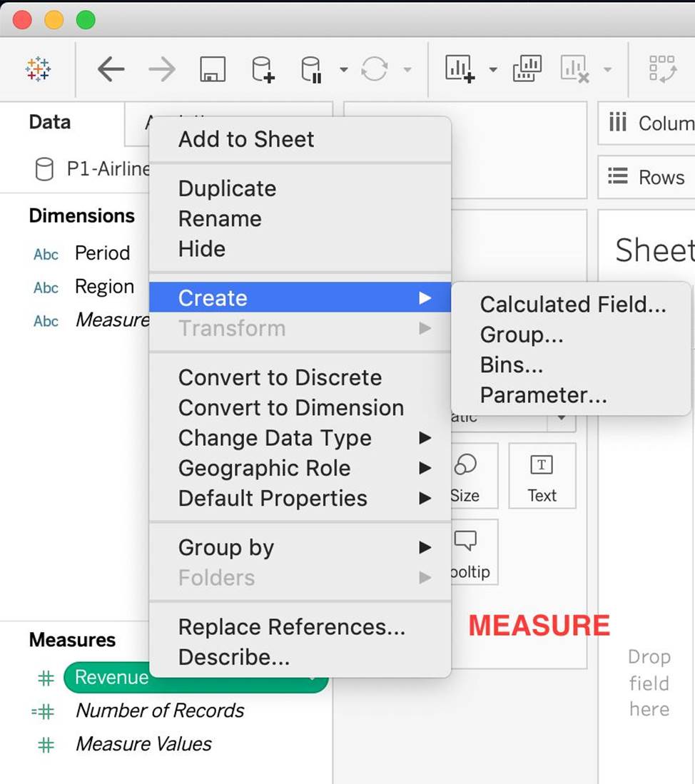Select the Number of Records measure
Screen dimensions: 695x784
tap(160, 711)
